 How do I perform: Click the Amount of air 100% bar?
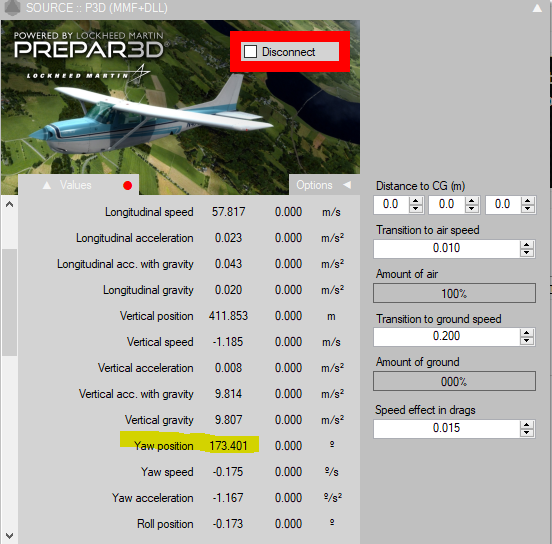(454, 293)
